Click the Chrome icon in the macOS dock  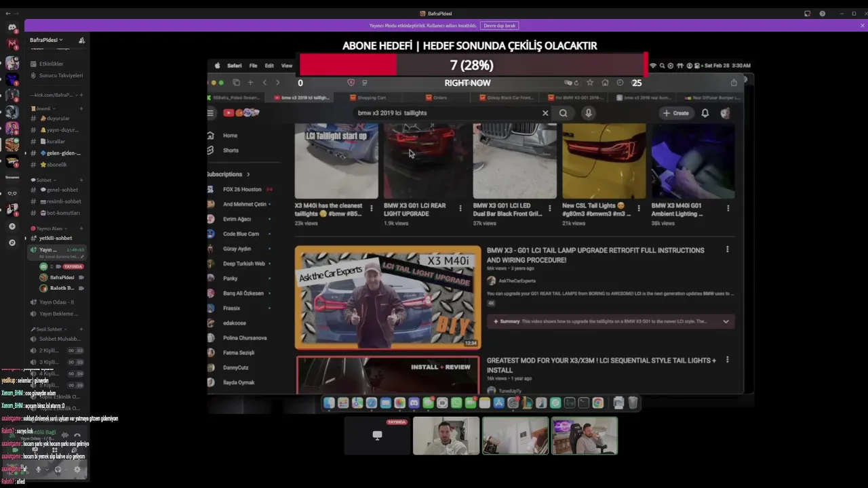(x=597, y=403)
